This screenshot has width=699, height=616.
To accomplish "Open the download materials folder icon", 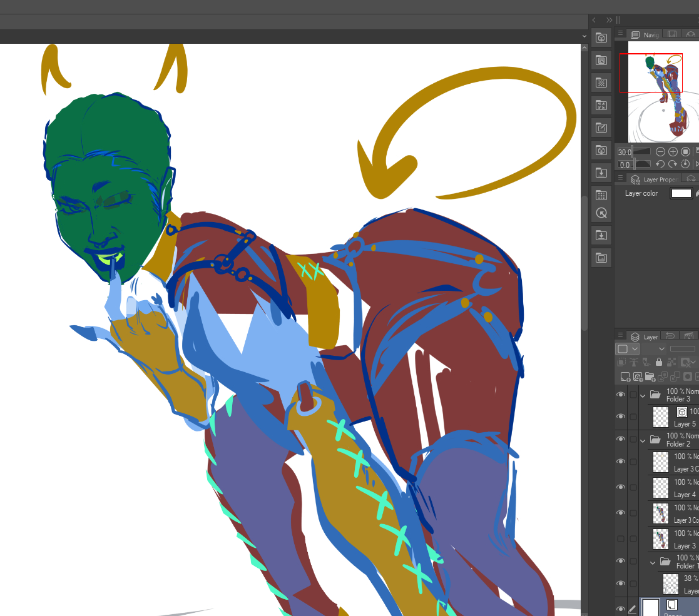I will [601, 173].
